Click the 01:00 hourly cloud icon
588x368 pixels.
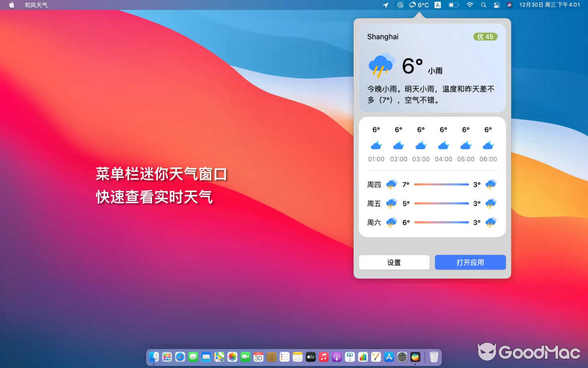[x=376, y=145]
